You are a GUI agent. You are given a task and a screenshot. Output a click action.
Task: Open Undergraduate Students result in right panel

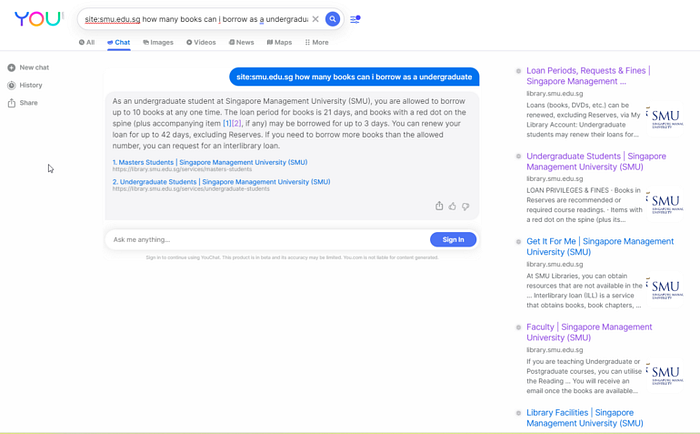pyautogui.click(x=596, y=162)
